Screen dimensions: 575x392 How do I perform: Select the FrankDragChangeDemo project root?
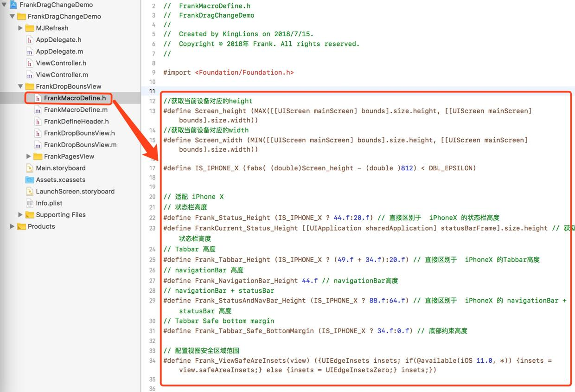56,5
